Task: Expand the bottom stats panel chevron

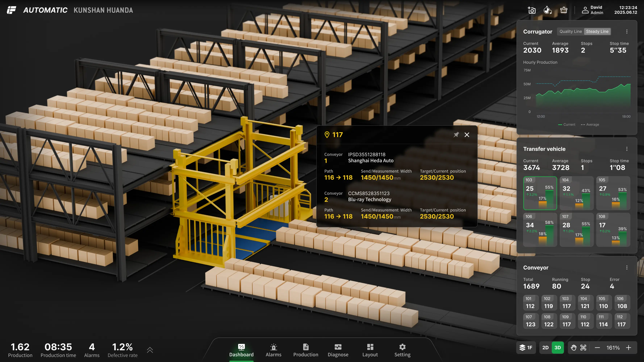Action: point(150,350)
